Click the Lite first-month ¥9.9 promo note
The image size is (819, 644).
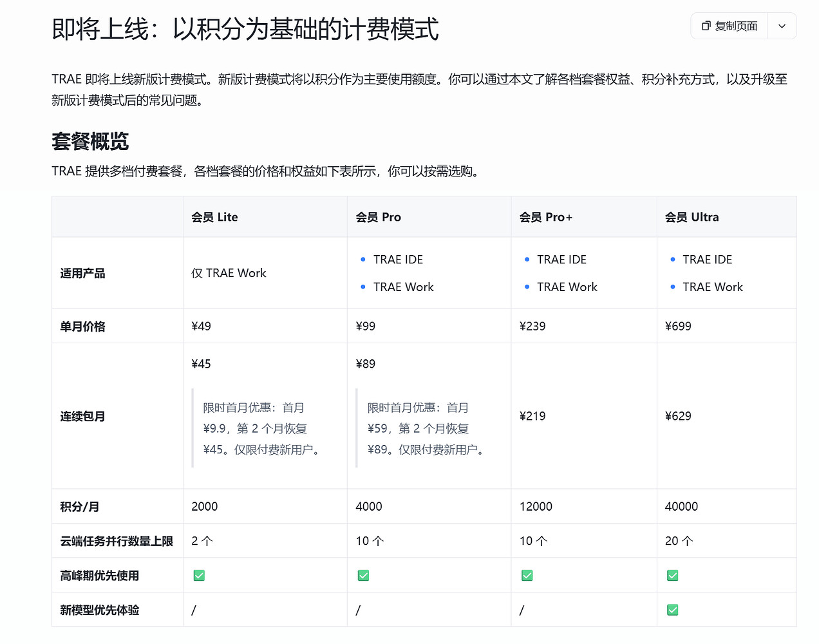pyautogui.click(x=261, y=428)
